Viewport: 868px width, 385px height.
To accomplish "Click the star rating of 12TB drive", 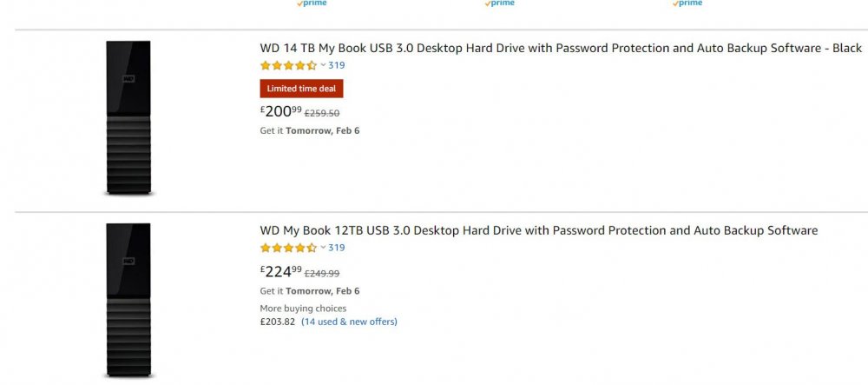I will pos(288,248).
